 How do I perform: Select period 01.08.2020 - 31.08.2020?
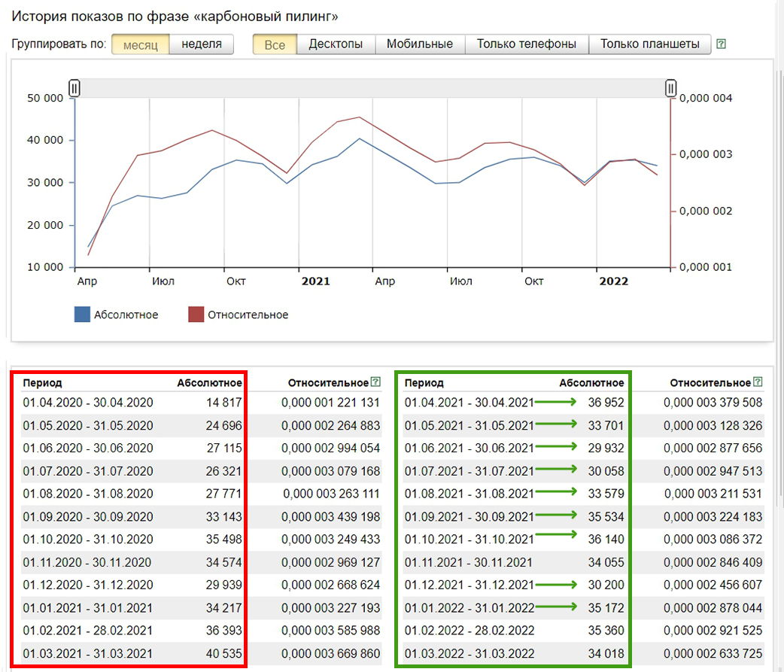pyautogui.click(x=88, y=494)
